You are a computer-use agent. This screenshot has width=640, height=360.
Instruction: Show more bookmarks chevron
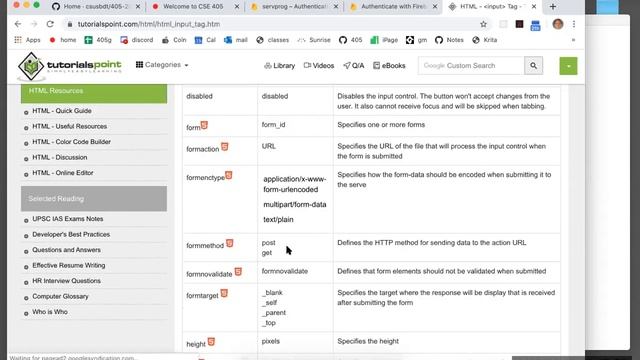[573, 40]
